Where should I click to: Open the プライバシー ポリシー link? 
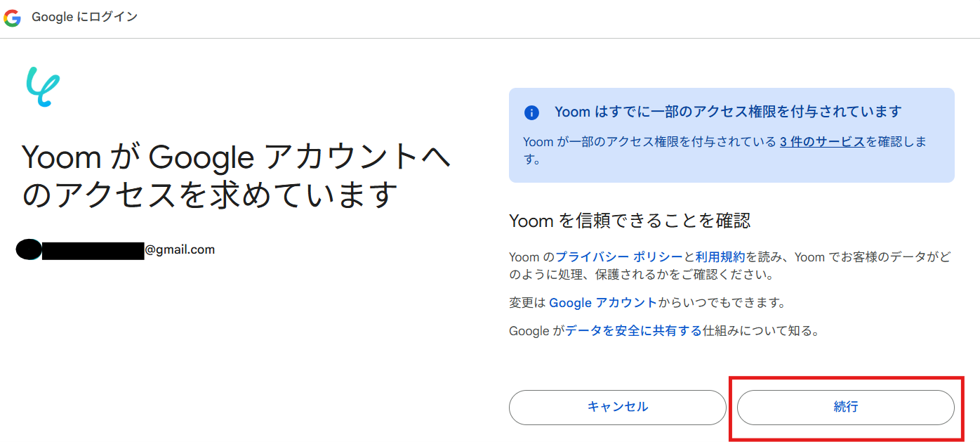[618, 257]
